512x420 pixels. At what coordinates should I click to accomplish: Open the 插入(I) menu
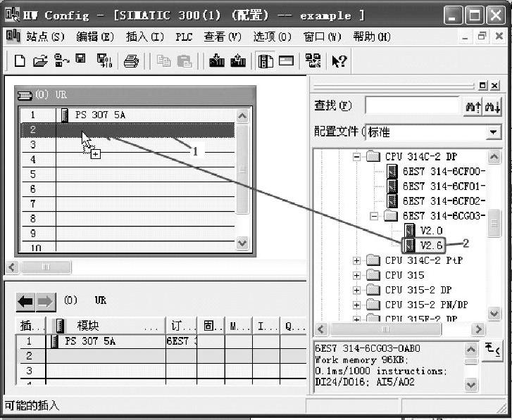tap(145, 37)
